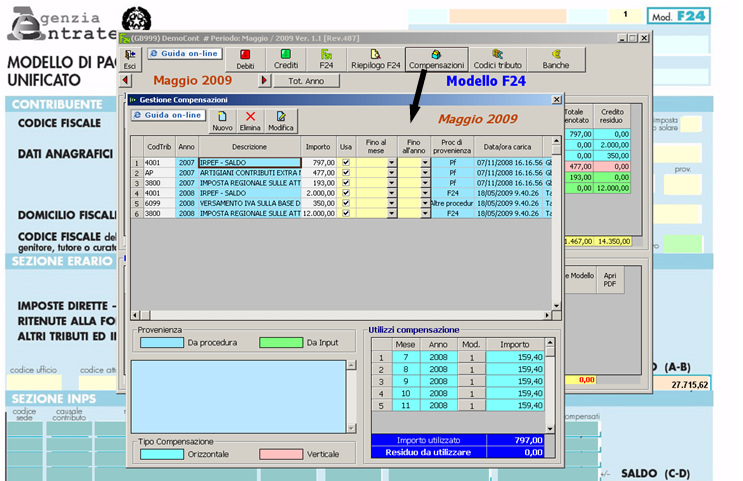Go to the previous month before Maggio 2009
This screenshot has width=743, height=481.
[126, 80]
